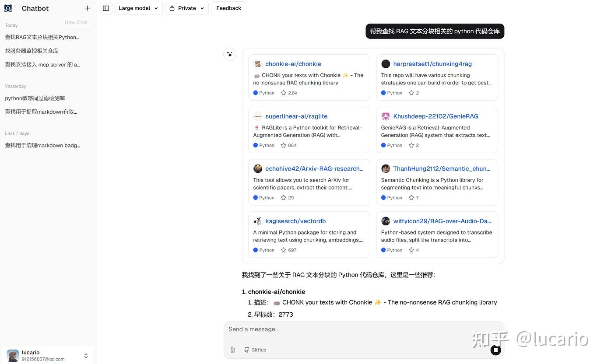This screenshot has width=604, height=364.
Task: Expand the account options chevron for lucario
Action: click(x=86, y=355)
